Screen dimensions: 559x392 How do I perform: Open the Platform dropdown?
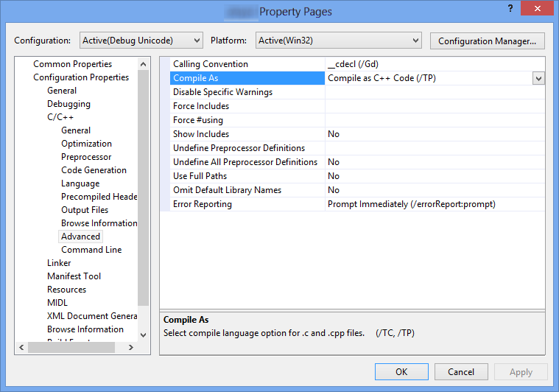pyautogui.click(x=338, y=41)
